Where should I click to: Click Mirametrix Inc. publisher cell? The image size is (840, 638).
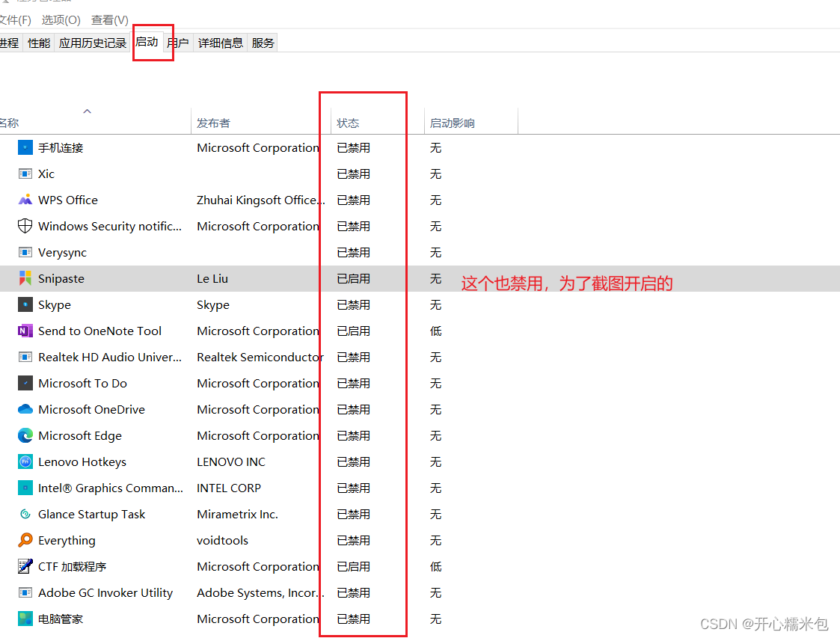[237, 515]
